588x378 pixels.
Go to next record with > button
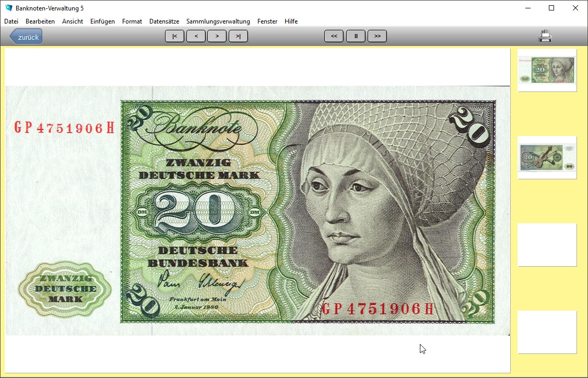point(217,36)
